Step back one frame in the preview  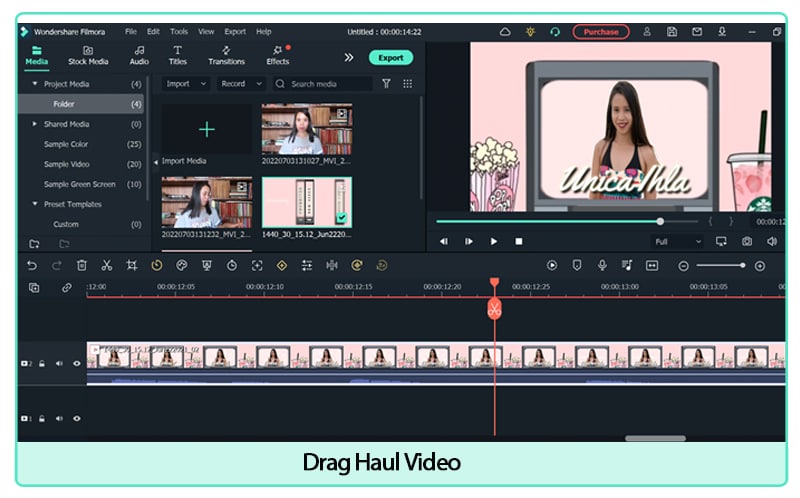(x=444, y=241)
